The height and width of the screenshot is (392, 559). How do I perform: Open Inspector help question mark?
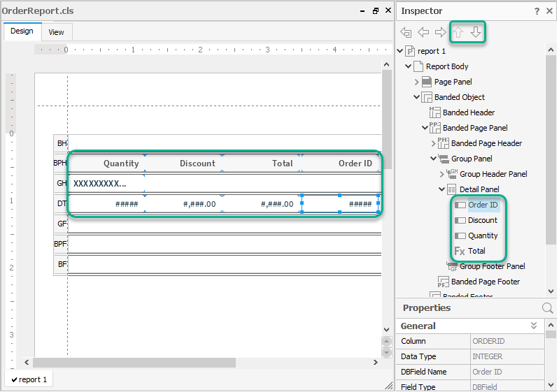click(x=537, y=11)
